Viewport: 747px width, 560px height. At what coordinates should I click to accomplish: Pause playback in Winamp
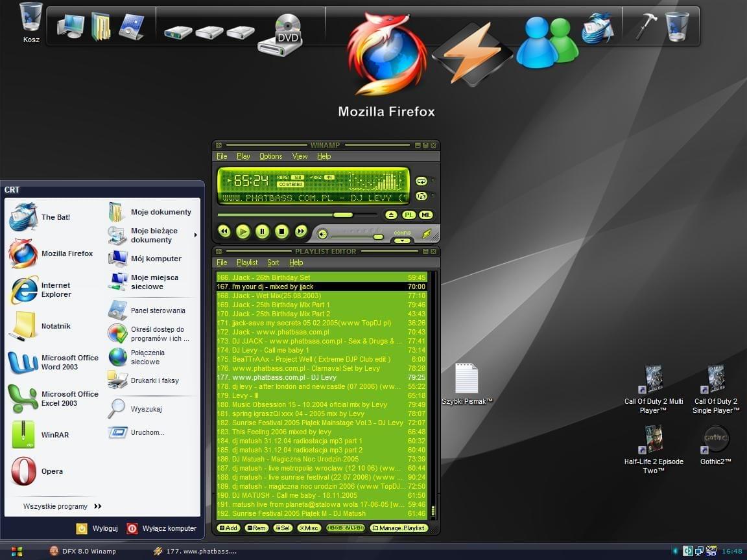coord(262,232)
